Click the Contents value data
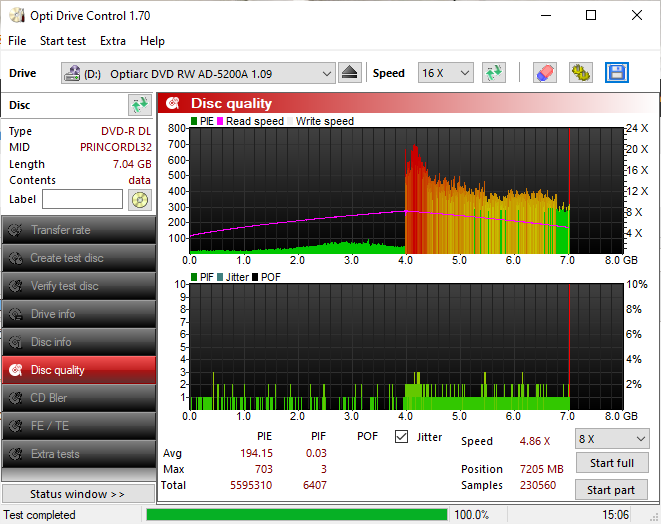Image resolution: width=661 pixels, height=524 pixels. point(140,180)
